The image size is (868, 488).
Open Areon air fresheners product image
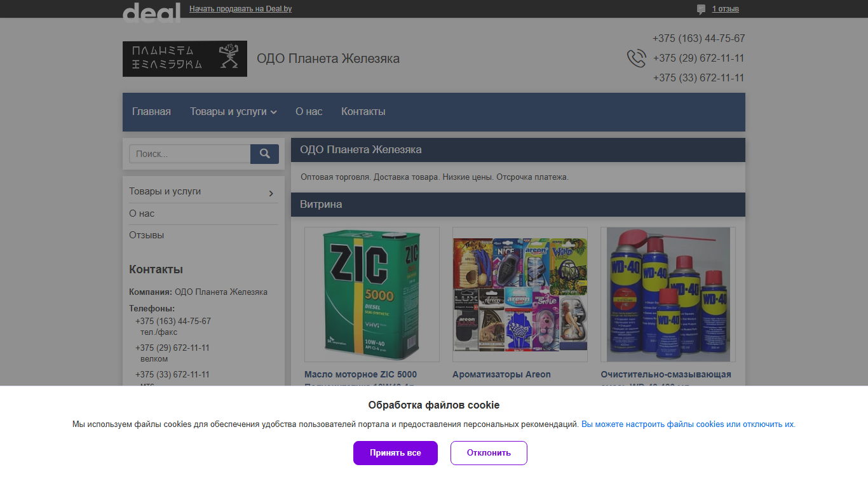tap(520, 294)
